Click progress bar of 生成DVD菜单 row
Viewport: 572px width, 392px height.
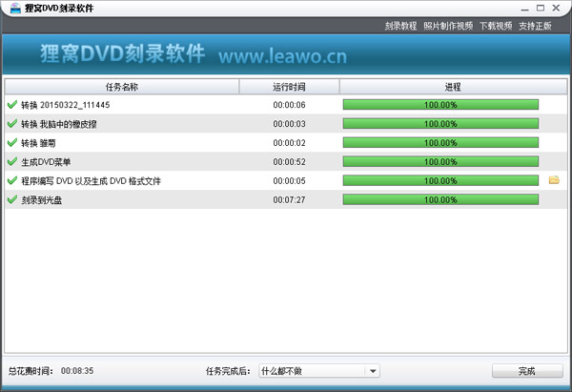tap(440, 162)
